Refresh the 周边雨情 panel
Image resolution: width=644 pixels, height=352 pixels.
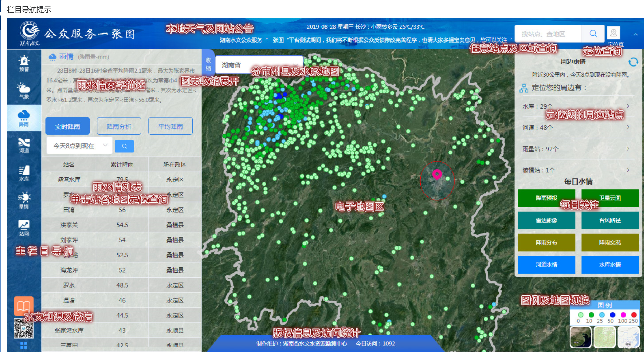633,62
